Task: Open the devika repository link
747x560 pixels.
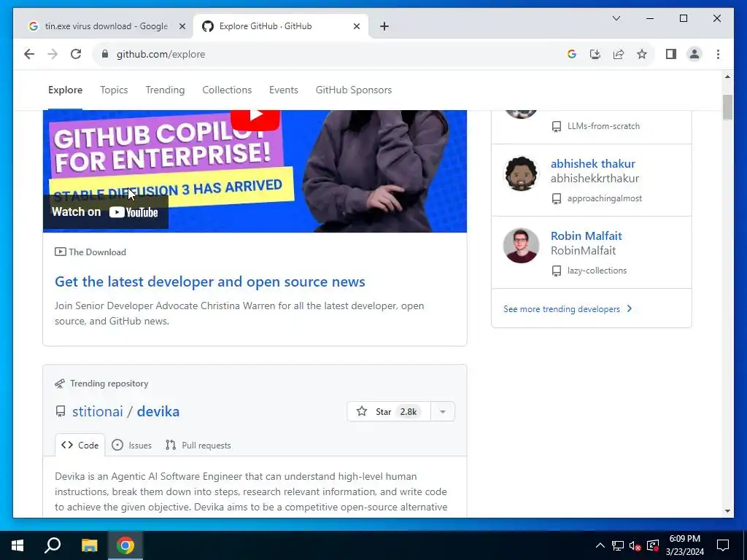Action: point(158,411)
